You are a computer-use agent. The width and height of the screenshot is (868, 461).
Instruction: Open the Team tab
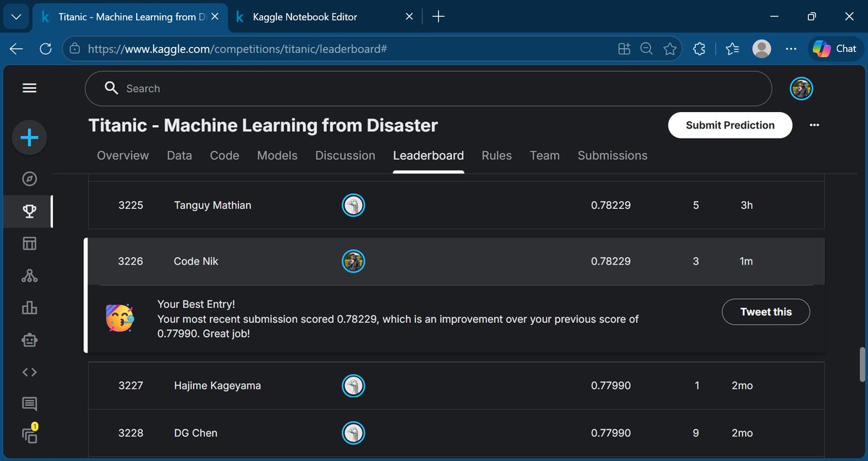point(545,155)
